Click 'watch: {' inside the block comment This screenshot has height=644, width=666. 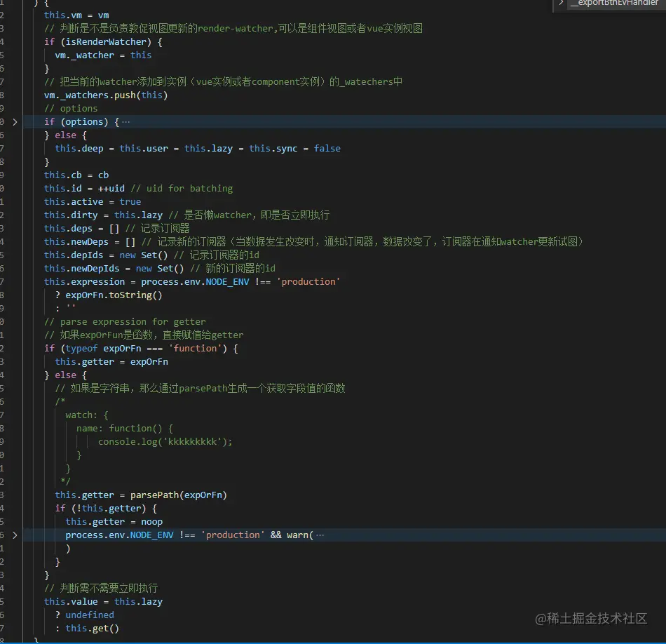[x=87, y=415]
